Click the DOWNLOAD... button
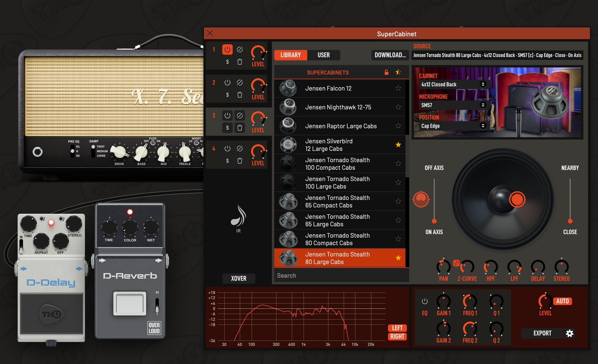This screenshot has width=598, height=364. (x=390, y=55)
